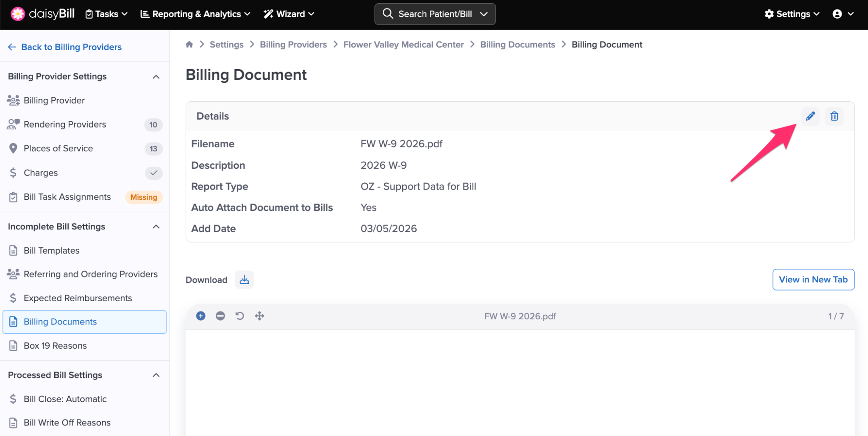Go to home via breadcrumb house icon
The image size is (868, 436).
[x=189, y=45]
